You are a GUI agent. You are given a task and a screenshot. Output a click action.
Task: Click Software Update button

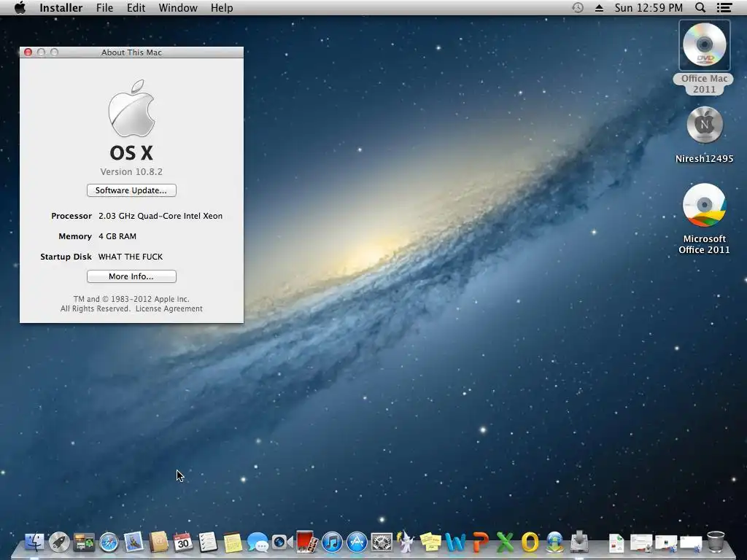pos(131,190)
